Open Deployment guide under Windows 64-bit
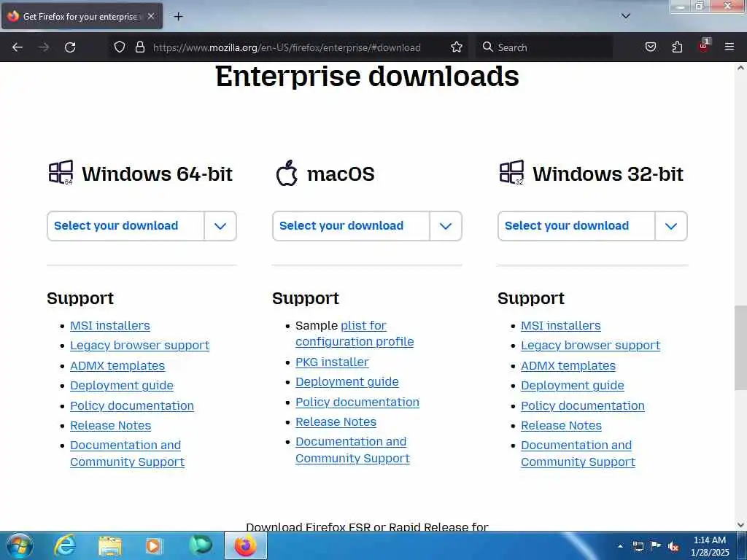The width and height of the screenshot is (747, 560). pos(122,385)
